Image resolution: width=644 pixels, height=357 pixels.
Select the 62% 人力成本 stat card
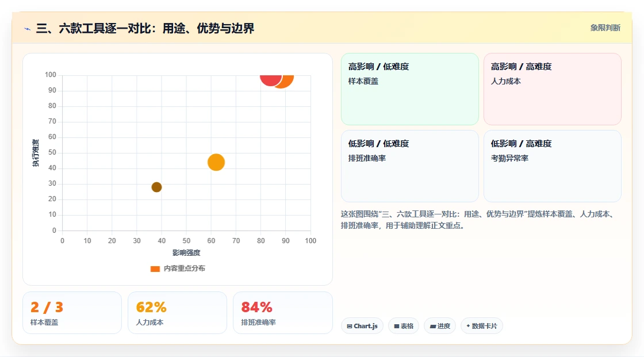point(178,313)
